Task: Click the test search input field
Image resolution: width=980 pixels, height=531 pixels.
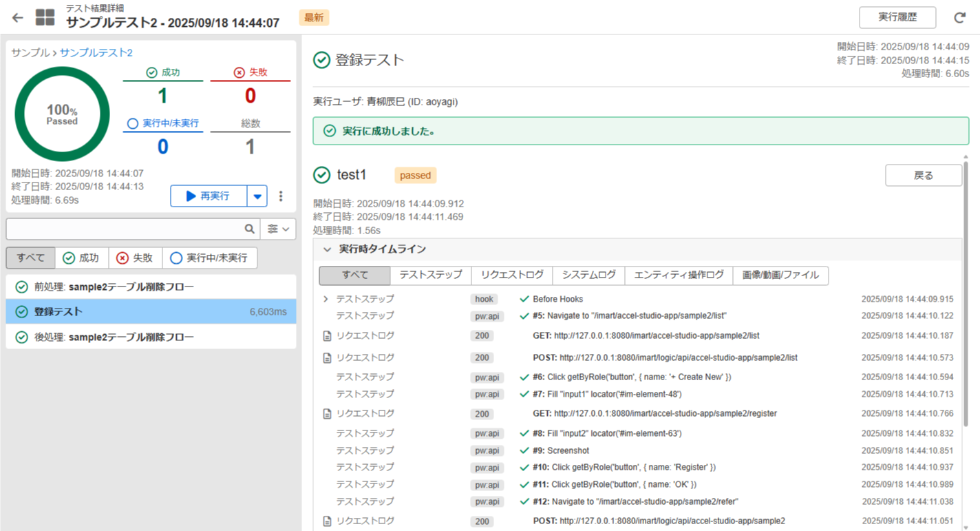Action: [x=124, y=229]
